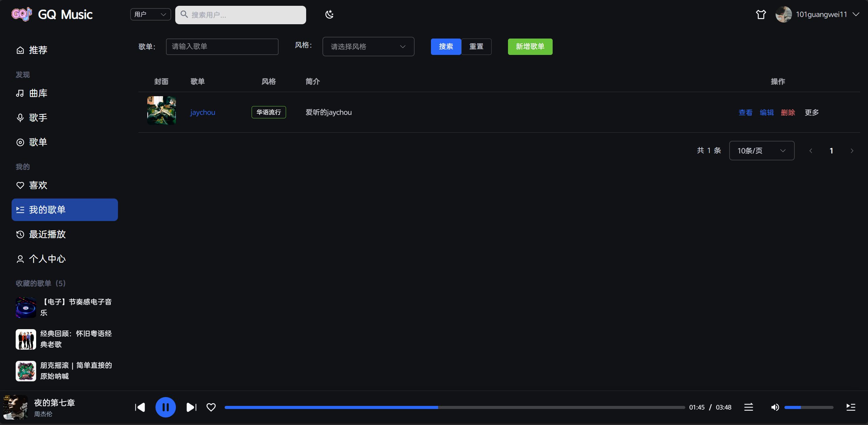Skip to the next track
This screenshot has height=425, width=868.
click(191, 407)
